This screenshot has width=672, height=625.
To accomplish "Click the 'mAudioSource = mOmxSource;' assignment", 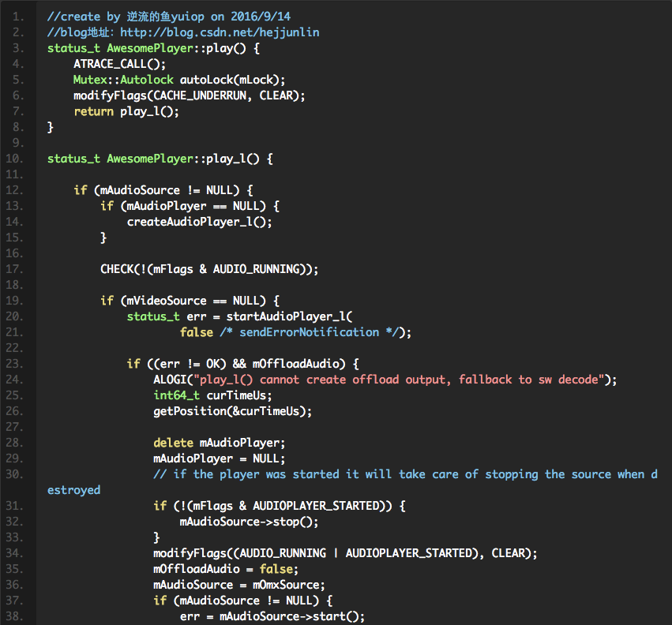I will pos(238,585).
